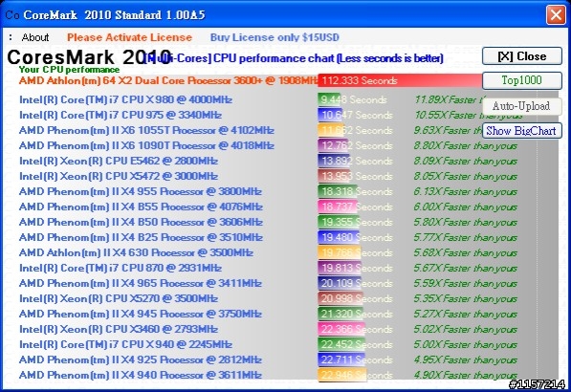The height and width of the screenshot is (392, 571).
Task: Click AMD Phenom II X4 925 entry
Action: pyautogui.click(x=141, y=359)
